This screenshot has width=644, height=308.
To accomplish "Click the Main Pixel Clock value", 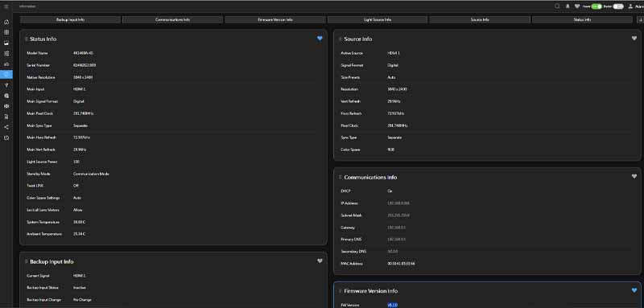I will [84, 113].
